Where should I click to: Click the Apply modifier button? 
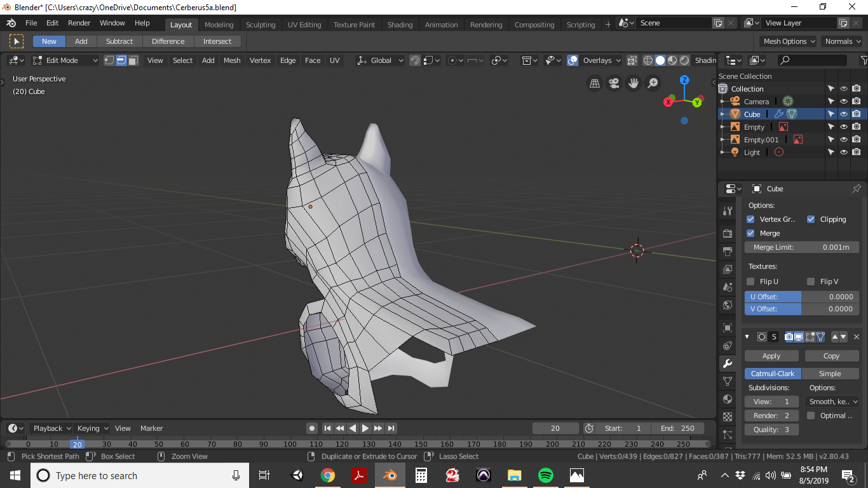click(771, 356)
